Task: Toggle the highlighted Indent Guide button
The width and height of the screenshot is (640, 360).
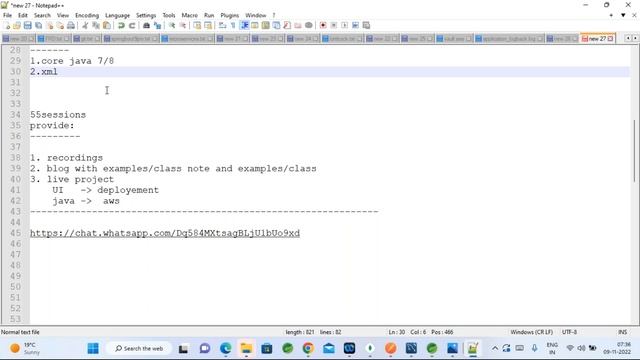Action: pos(244,26)
